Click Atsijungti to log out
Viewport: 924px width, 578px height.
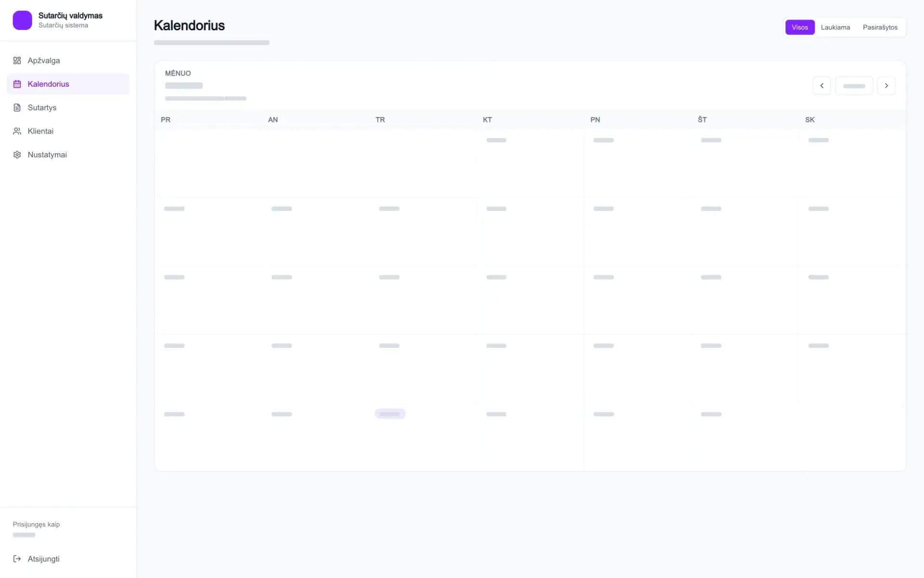click(68, 559)
